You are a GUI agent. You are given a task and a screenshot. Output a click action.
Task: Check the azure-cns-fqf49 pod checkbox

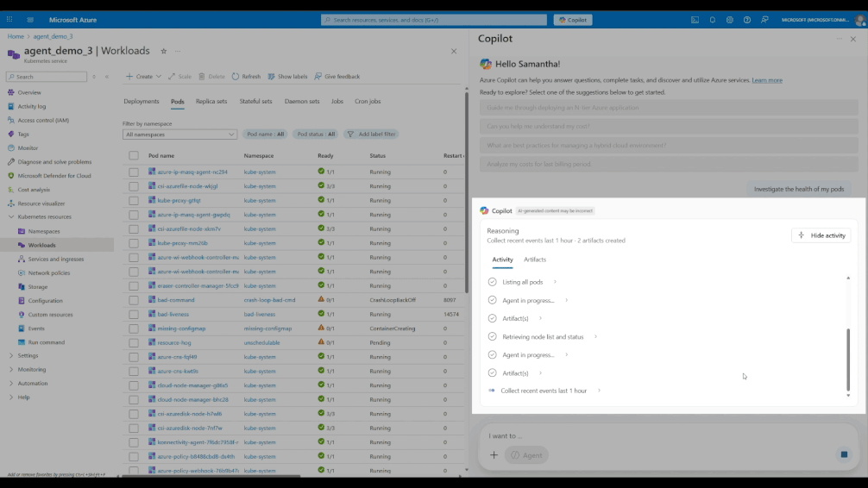point(134,357)
